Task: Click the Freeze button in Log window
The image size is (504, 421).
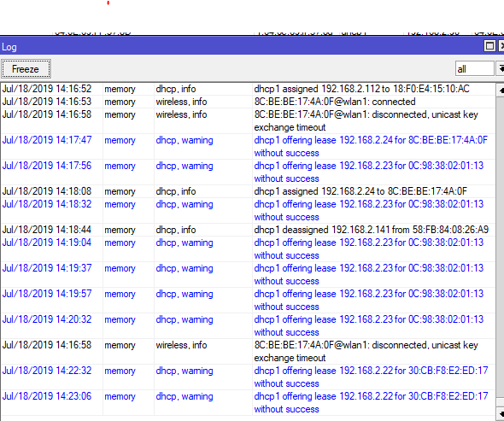Action: click(26, 69)
